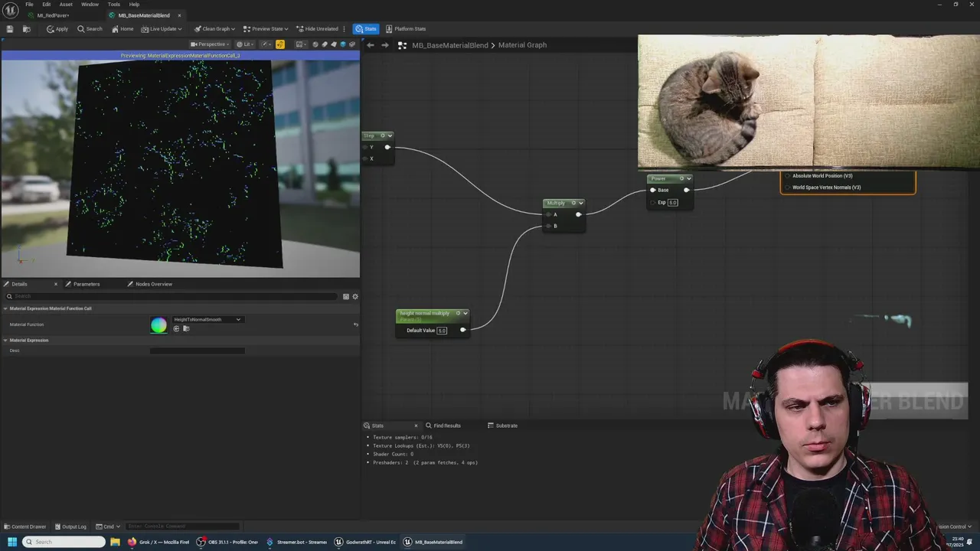Navigate back in the material graph history
Screen dimensions: 980x551
point(371,45)
